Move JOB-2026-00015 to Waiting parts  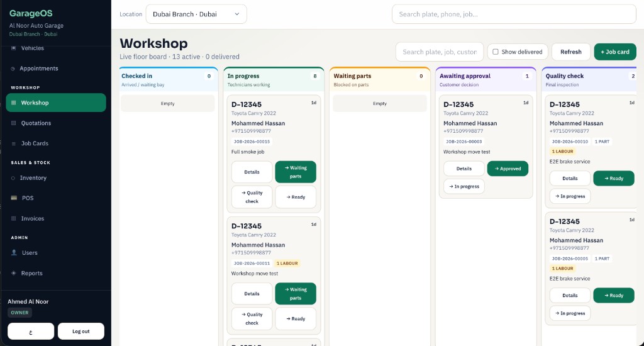tap(296, 172)
